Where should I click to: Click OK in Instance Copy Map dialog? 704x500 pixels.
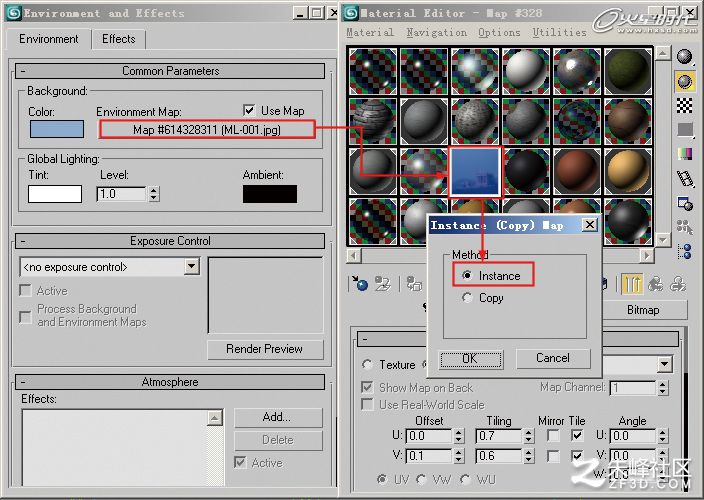coord(470,359)
